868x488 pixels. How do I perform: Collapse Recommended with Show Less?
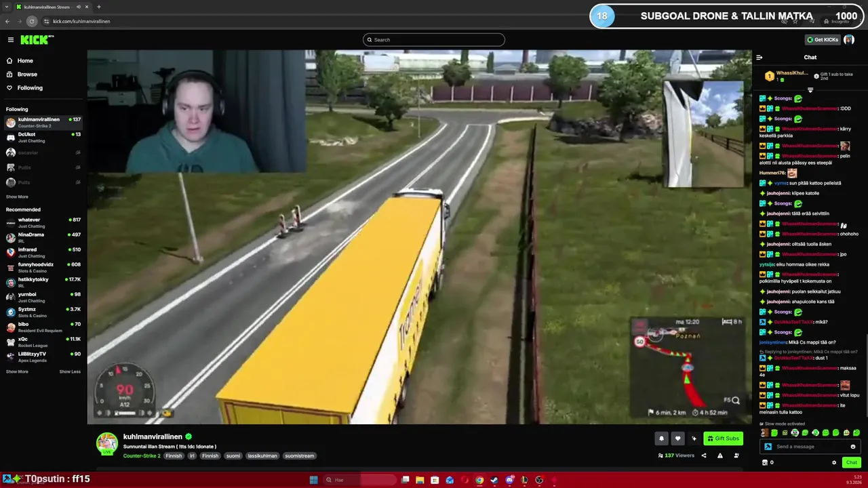point(70,371)
